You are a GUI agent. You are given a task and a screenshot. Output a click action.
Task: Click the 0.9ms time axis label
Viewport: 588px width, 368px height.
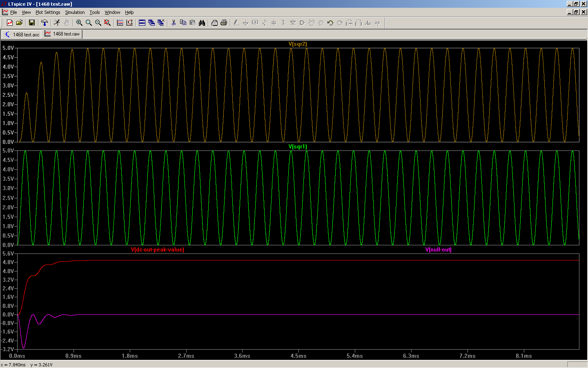(x=73, y=356)
